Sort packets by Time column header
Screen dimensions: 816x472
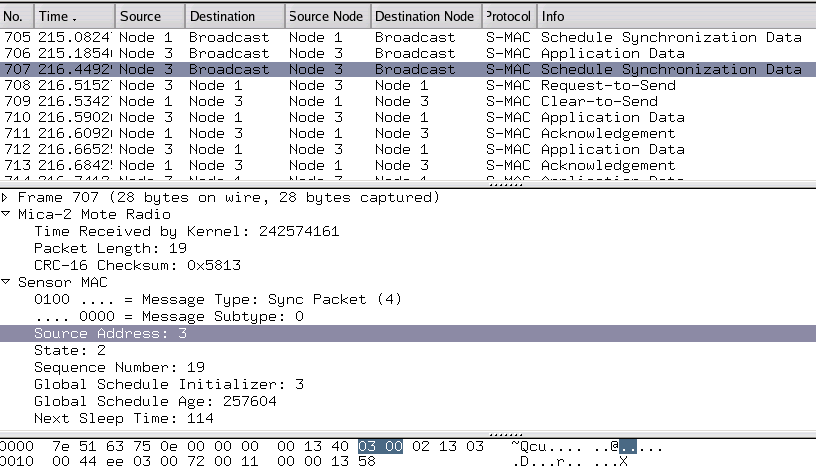[74, 17]
